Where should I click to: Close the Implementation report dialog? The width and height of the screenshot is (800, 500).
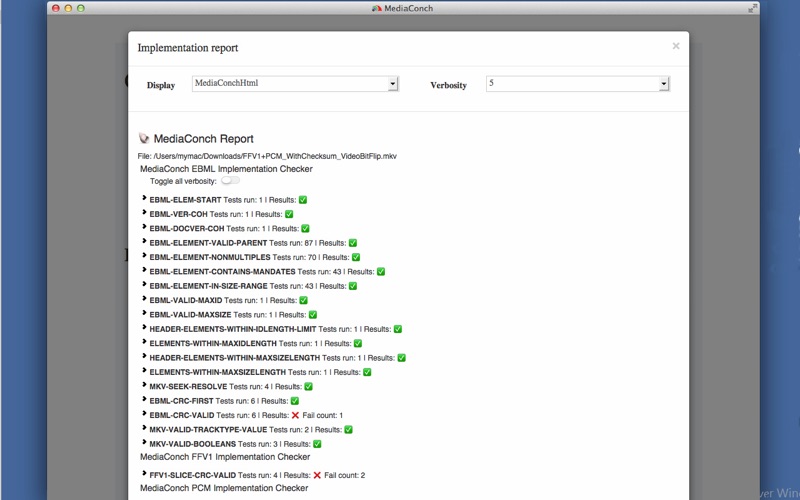point(676,46)
